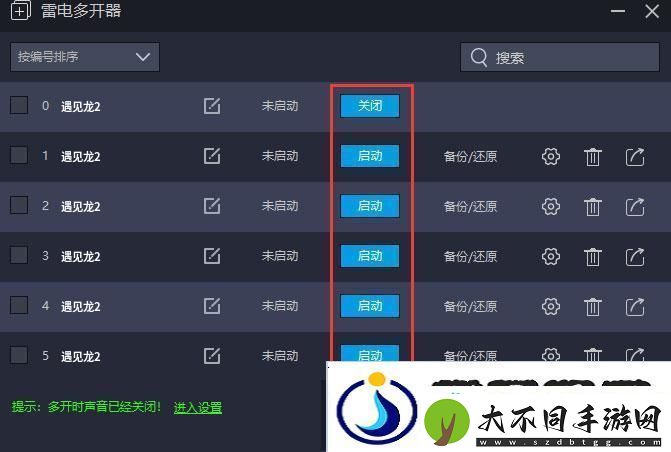Click the 关闭 button for instance 0
Image resolution: width=671 pixels, height=452 pixels.
pos(370,106)
